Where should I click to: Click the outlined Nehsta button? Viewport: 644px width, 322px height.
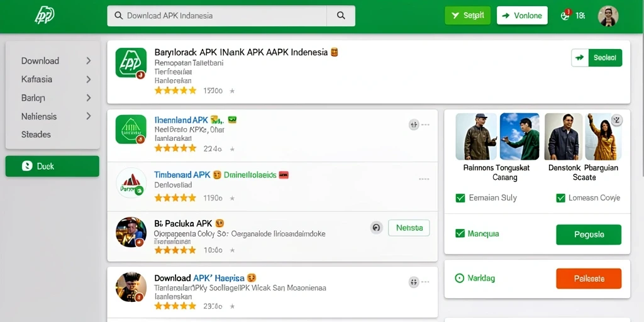click(x=409, y=228)
